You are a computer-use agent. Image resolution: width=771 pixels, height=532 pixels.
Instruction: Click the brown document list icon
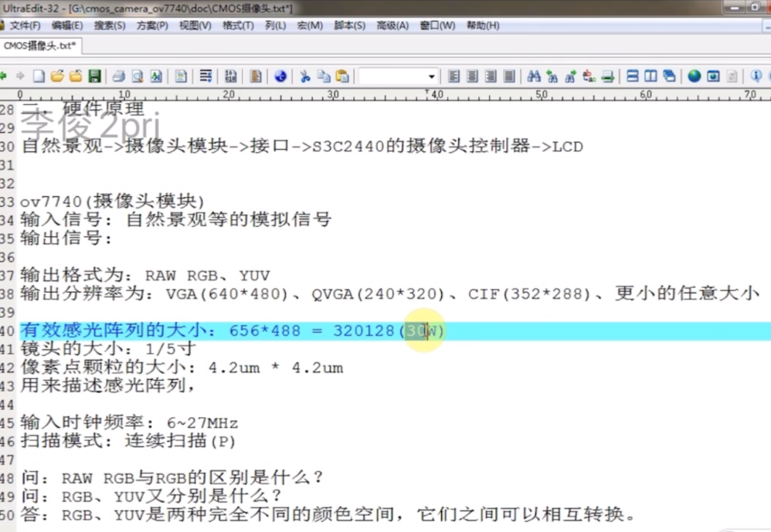click(x=256, y=76)
